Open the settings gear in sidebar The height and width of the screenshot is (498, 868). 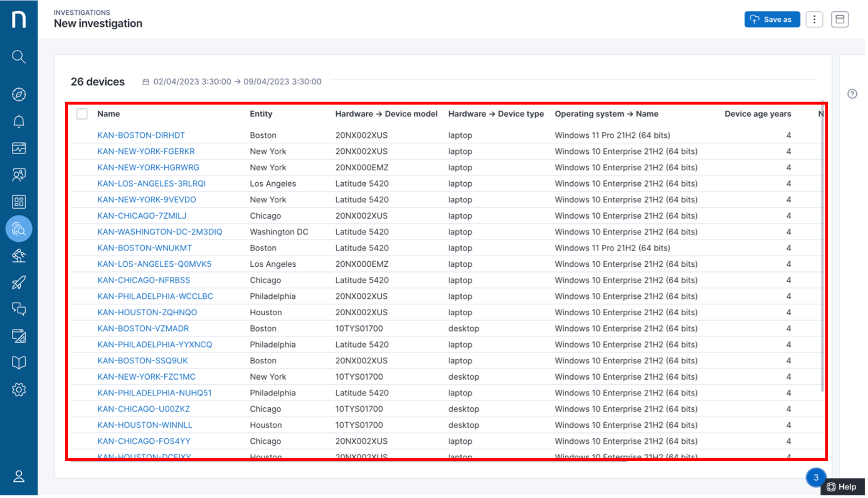18,390
